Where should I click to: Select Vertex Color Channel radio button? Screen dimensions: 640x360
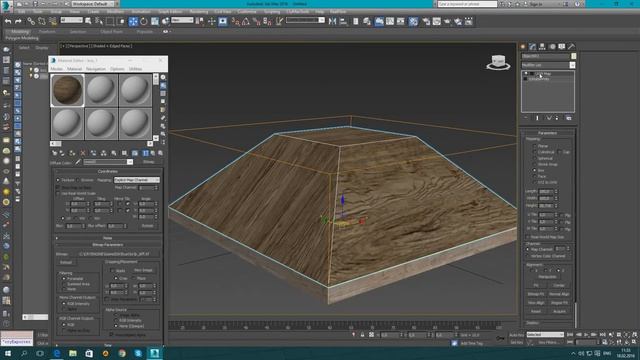(x=528, y=256)
